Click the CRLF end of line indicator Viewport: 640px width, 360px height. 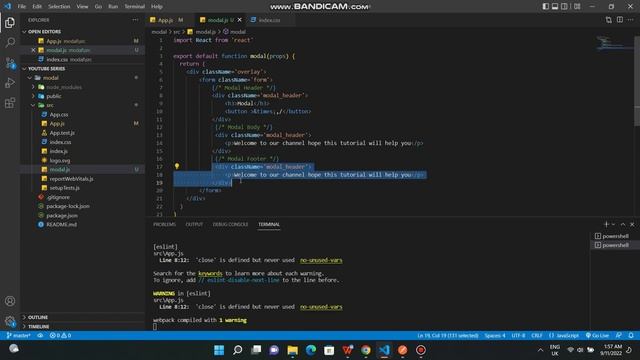pyautogui.click(x=537, y=336)
